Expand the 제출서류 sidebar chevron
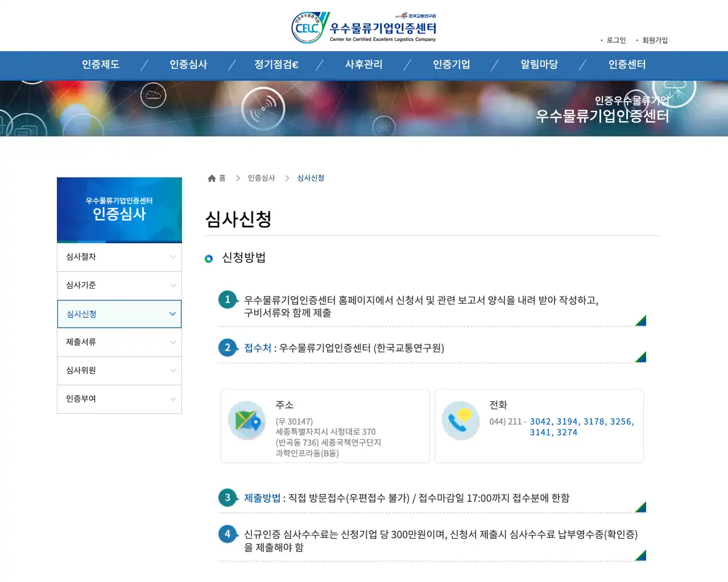 point(173,342)
